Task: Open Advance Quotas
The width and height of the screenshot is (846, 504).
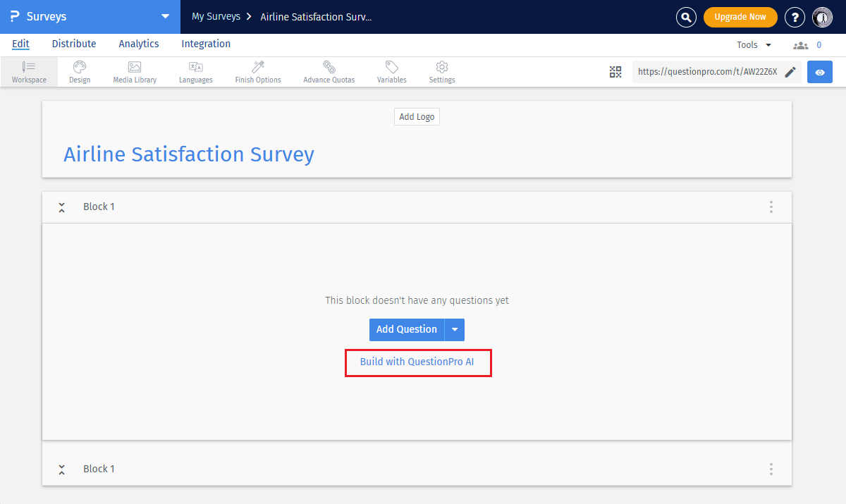Action: coord(329,71)
